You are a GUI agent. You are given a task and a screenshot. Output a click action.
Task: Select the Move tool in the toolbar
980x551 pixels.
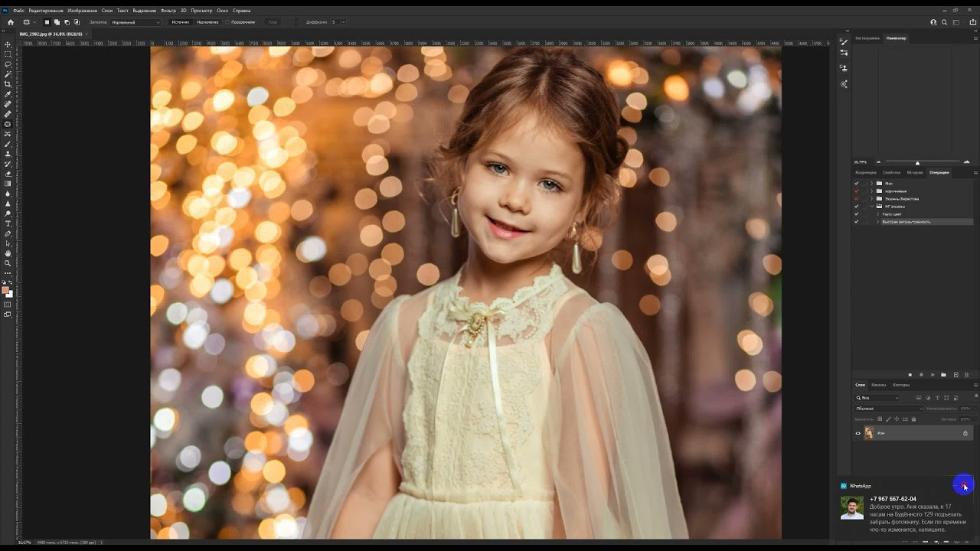pyautogui.click(x=8, y=44)
